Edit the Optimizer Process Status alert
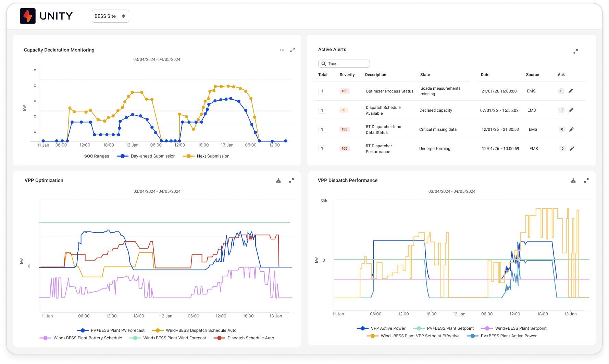Viewport: 609px width, 364px height. pyautogui.click(x=571, y=91)
